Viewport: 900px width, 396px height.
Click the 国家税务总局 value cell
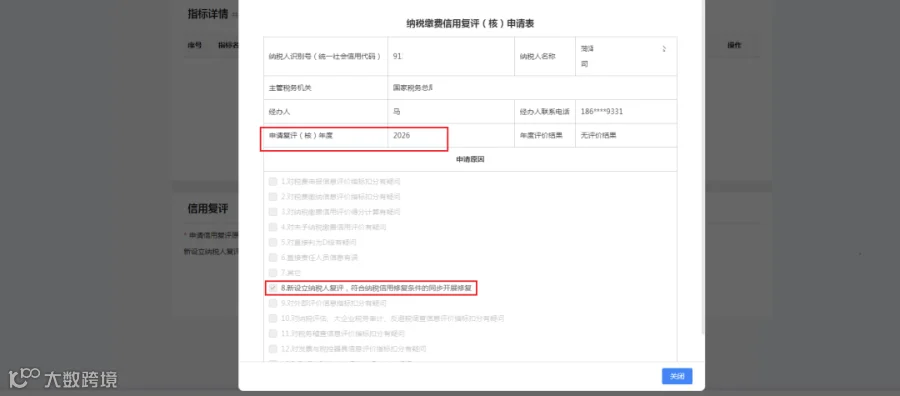click(532, 88)
